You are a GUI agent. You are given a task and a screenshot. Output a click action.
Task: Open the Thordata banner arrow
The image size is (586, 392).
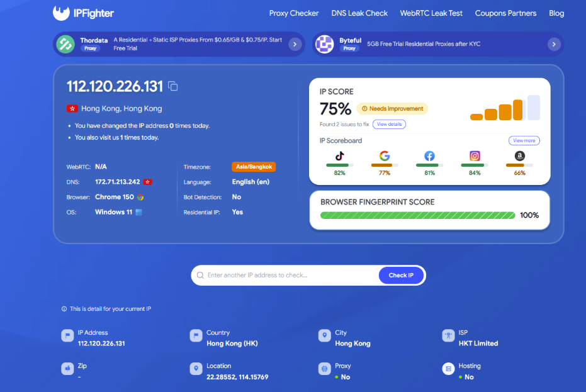295,45
